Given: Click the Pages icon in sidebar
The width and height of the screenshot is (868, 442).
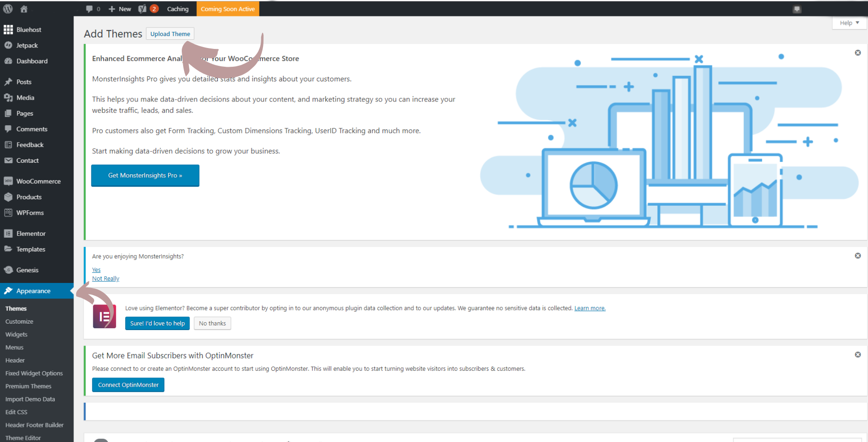Looking at the screenshot, I should tap(8, 113).
